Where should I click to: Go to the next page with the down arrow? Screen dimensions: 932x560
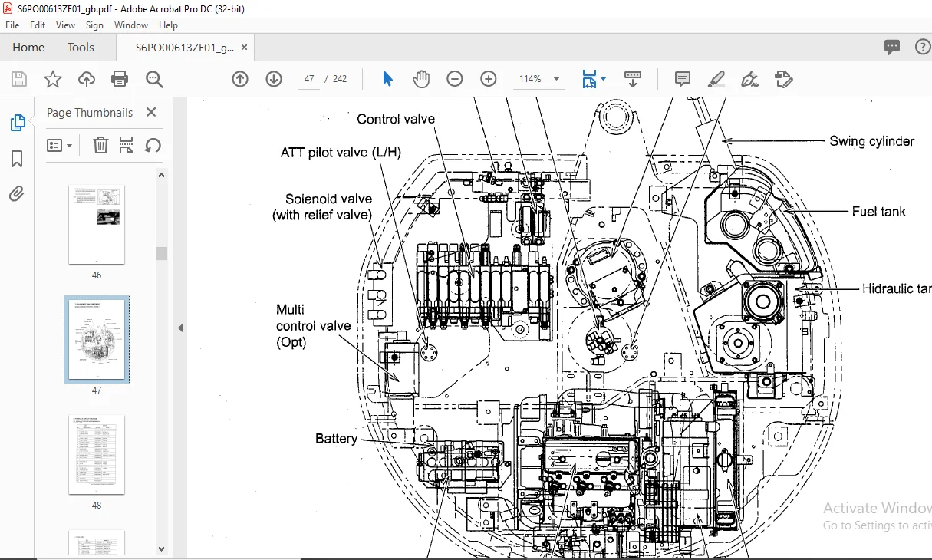click(274, 79)
